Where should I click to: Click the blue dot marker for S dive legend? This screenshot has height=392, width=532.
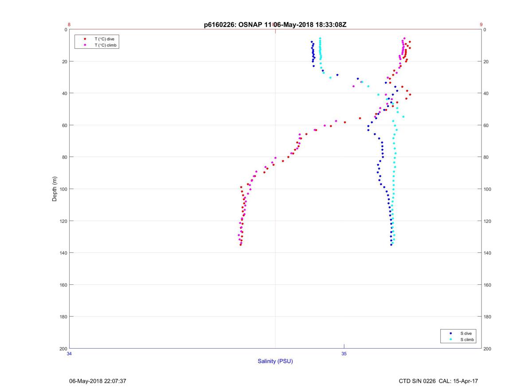click(x=451, y=333)
